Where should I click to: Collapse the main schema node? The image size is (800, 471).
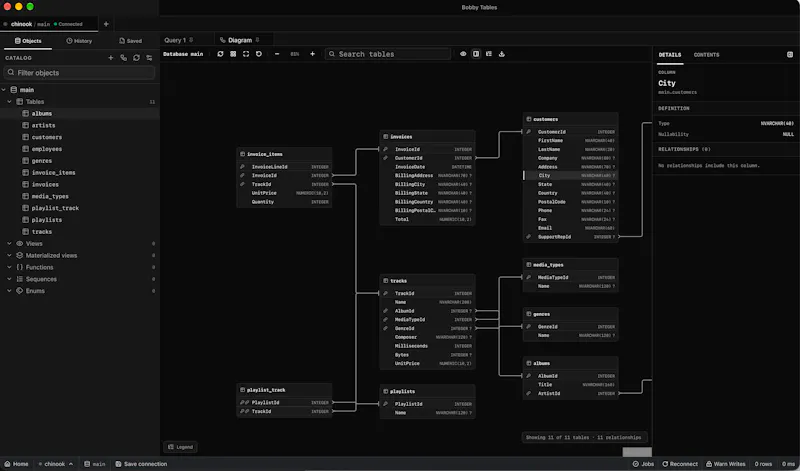4,90
